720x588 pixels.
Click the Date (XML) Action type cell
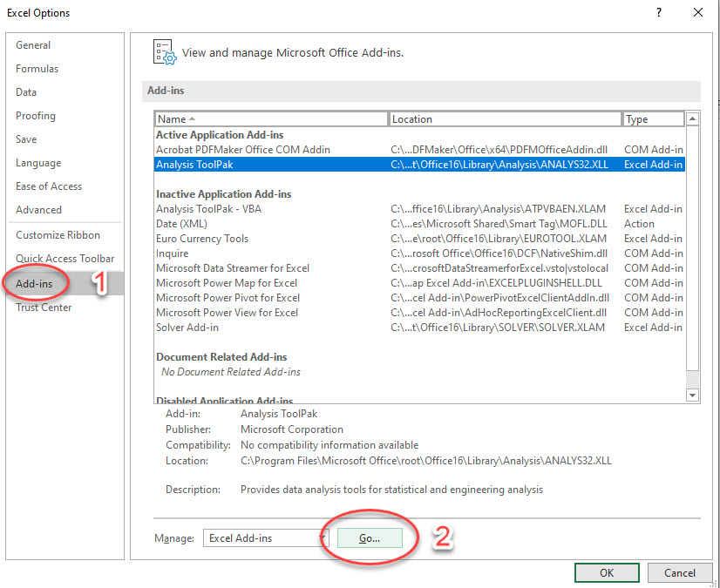tap(639, 224)
